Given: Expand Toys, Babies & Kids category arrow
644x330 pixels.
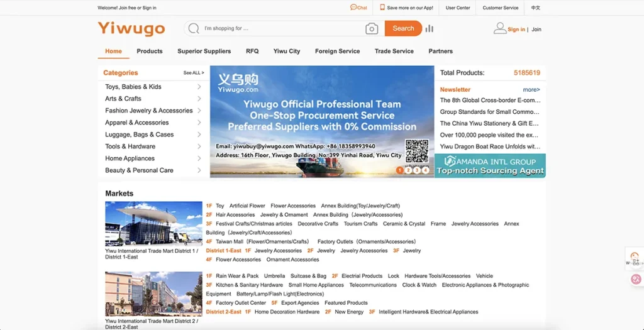Looking at the screenshot, I should 199,87.
